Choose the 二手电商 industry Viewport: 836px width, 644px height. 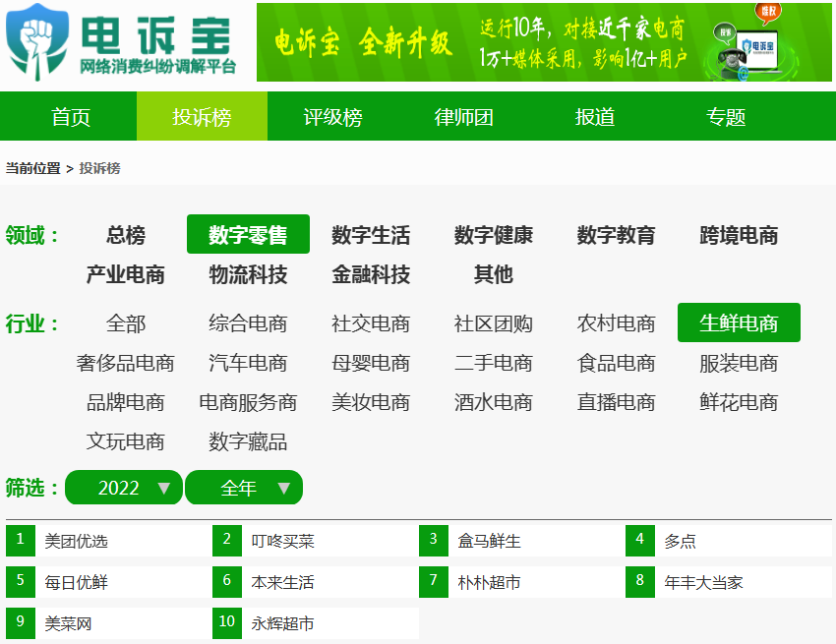point(494,363)
